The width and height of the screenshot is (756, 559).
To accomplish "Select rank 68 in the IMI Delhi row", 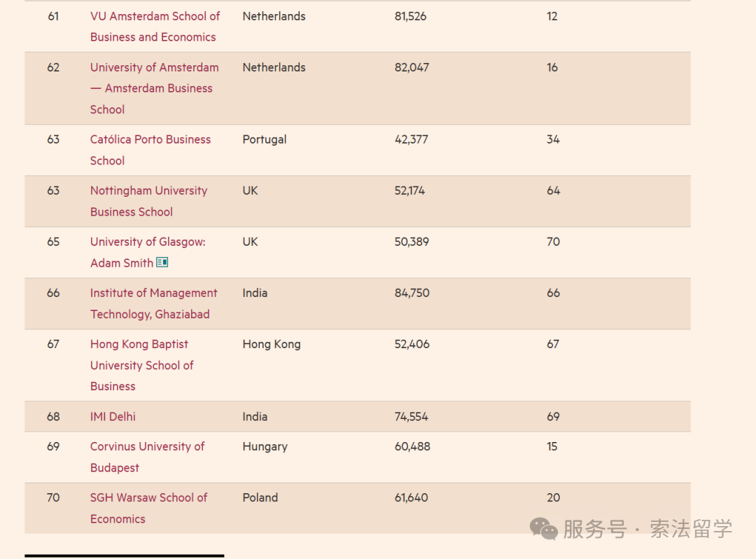I will (53, 417).
